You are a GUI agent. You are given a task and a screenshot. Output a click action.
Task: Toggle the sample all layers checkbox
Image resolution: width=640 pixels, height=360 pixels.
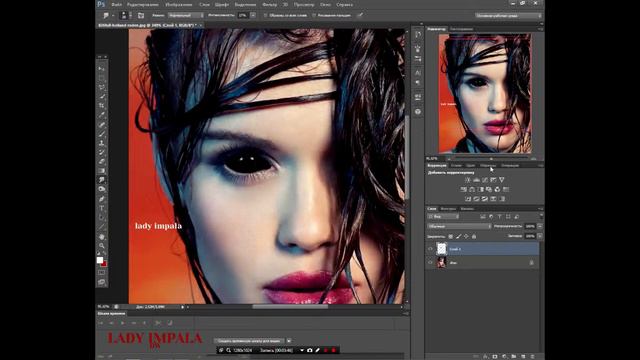click(x=265, y=16)
